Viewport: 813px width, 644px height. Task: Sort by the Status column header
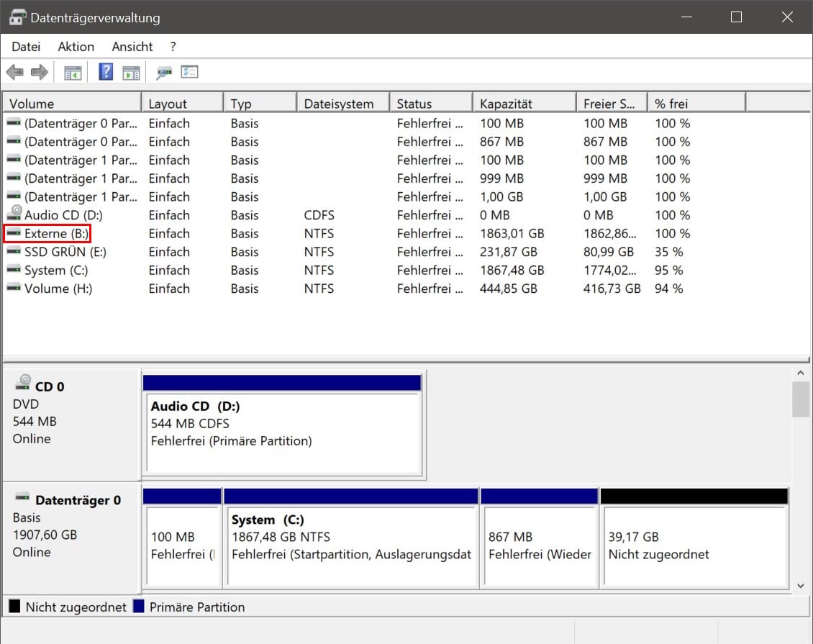tap(432, 103)
